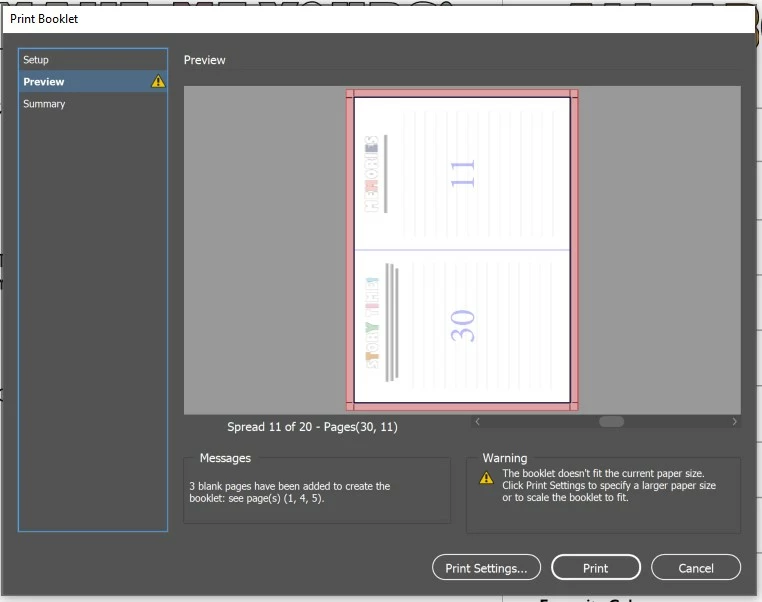Screen dimensions: 762x602
Task: Click page 30 in the preview
Action: [462, 326]
